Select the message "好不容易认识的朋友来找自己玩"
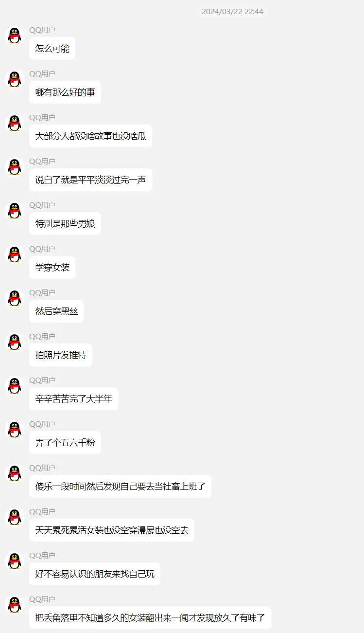The height and width of the screenshot is (633, 364). 95,574
